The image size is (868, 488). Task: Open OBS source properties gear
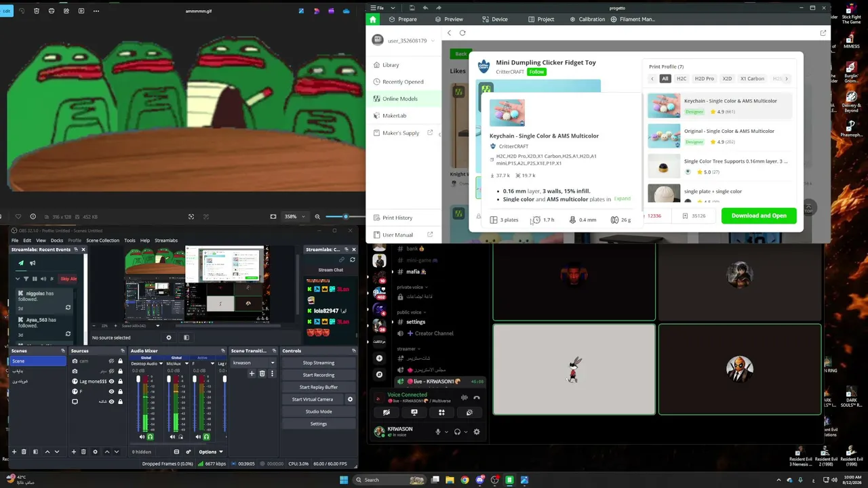[x=95, y=451]
